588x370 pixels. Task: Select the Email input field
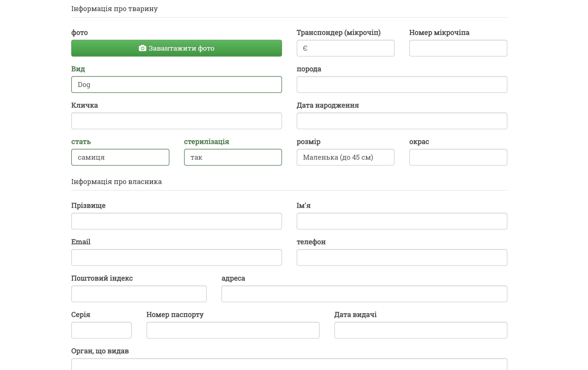(176, 257)
